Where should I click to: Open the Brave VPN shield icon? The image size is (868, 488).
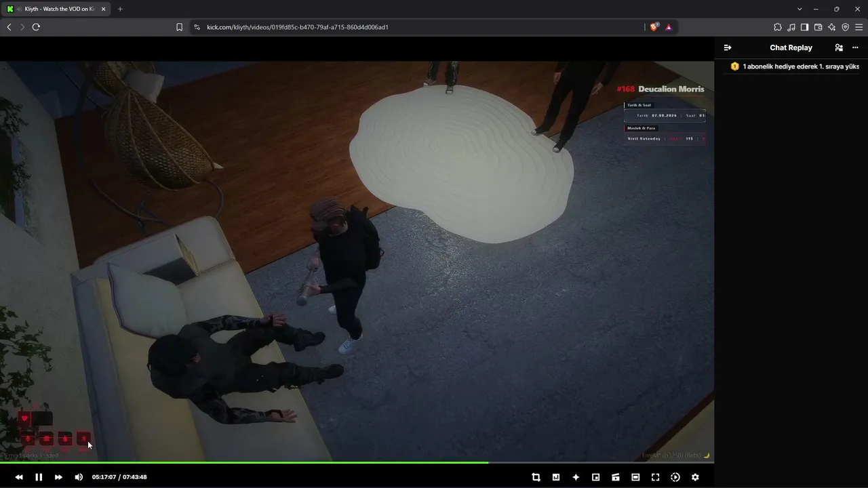[x=845, y=27]
